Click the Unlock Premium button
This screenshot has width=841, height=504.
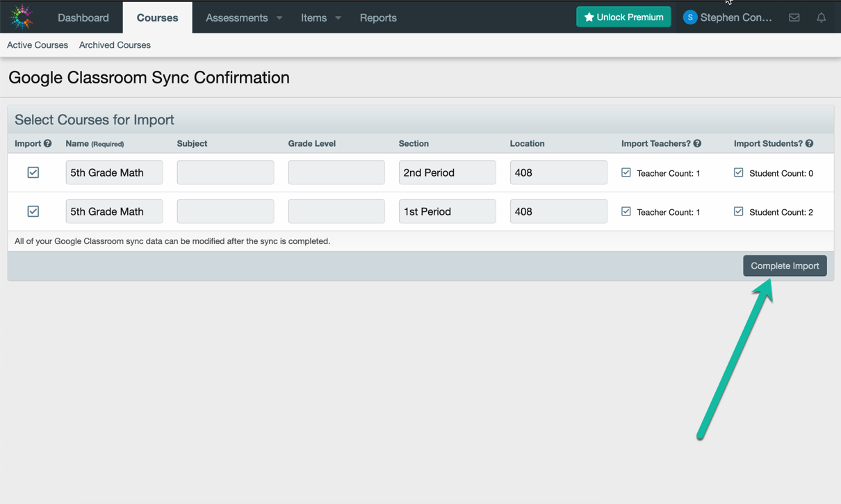tap(623, 17)
